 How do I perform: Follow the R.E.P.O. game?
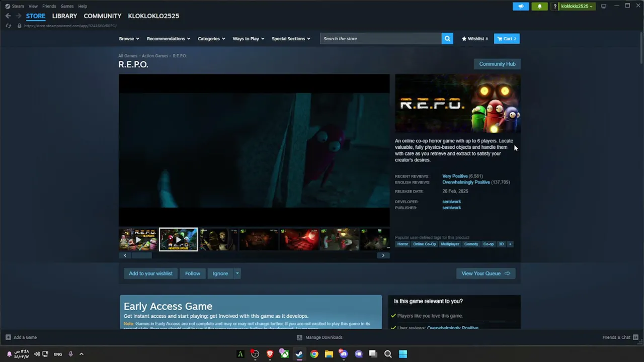tap(193, 274)
